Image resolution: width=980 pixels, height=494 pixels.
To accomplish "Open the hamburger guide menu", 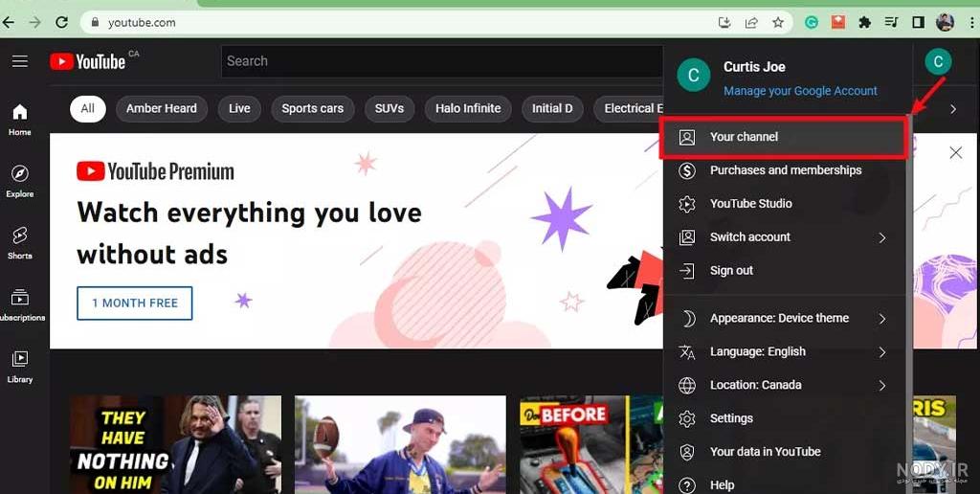I will (20, 60).
